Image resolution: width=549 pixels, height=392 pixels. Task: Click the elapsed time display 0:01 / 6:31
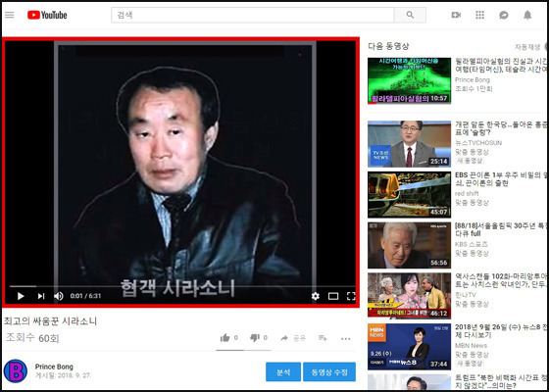[x=85, y=296]
